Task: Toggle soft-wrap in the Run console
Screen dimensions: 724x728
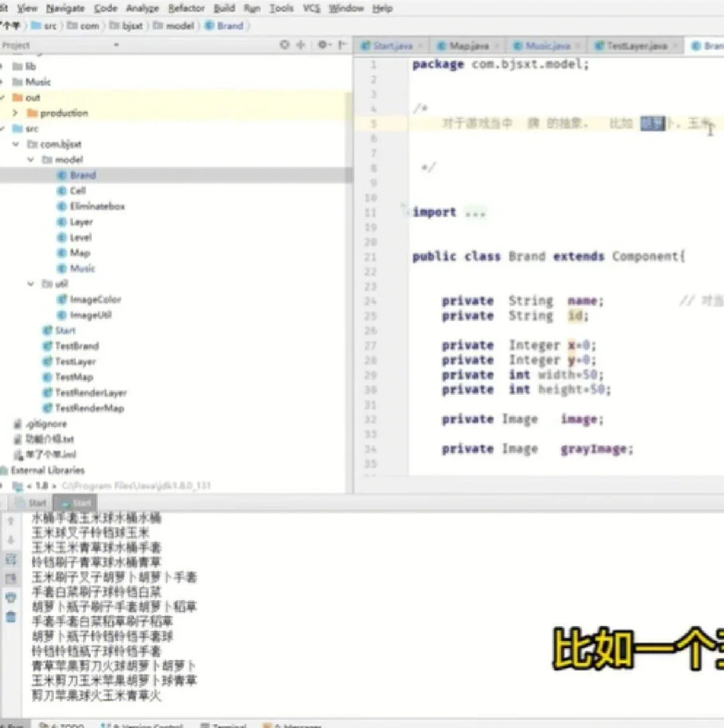Action: pos(11,559)
